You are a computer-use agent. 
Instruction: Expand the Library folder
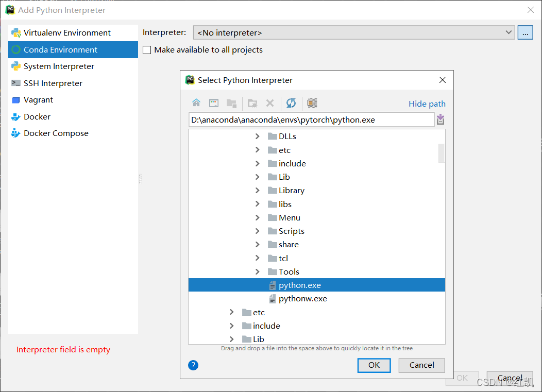[x=258, y=191]
